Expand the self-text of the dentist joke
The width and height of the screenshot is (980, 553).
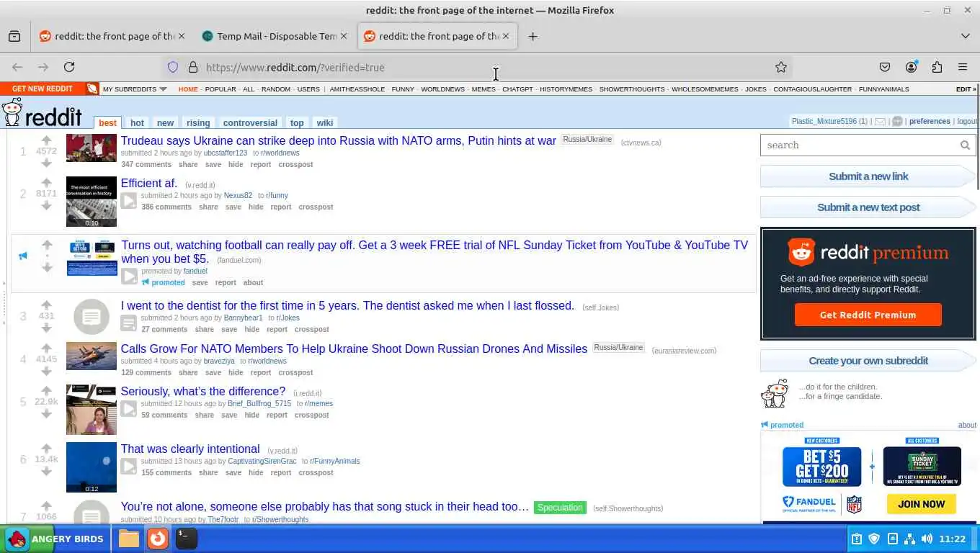coord(128,323)
